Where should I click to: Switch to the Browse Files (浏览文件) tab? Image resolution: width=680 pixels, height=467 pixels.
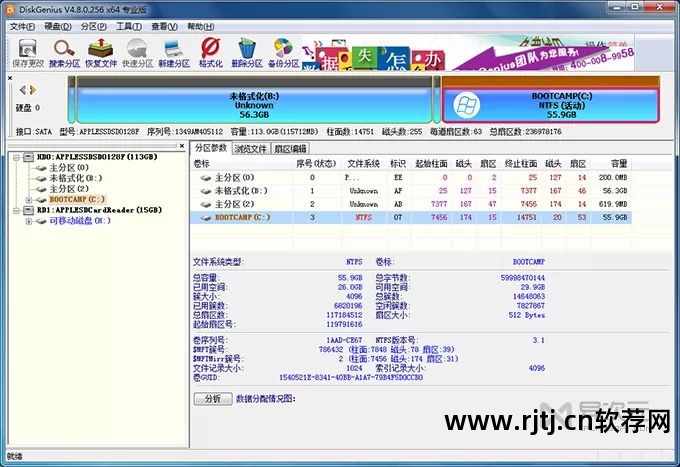pyautogui.click(x=250, y=149)
